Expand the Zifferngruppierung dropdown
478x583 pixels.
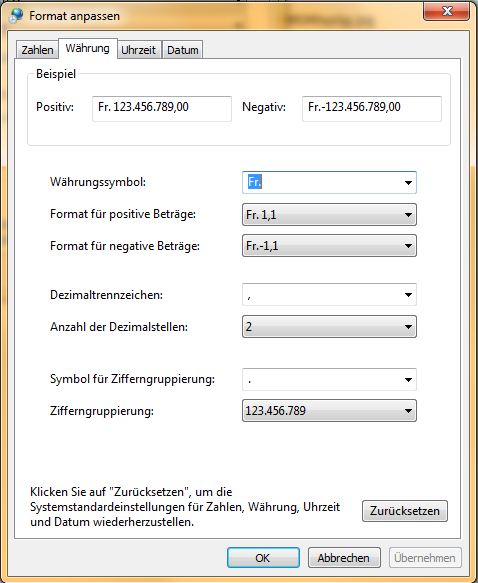(x=329, y=411)
